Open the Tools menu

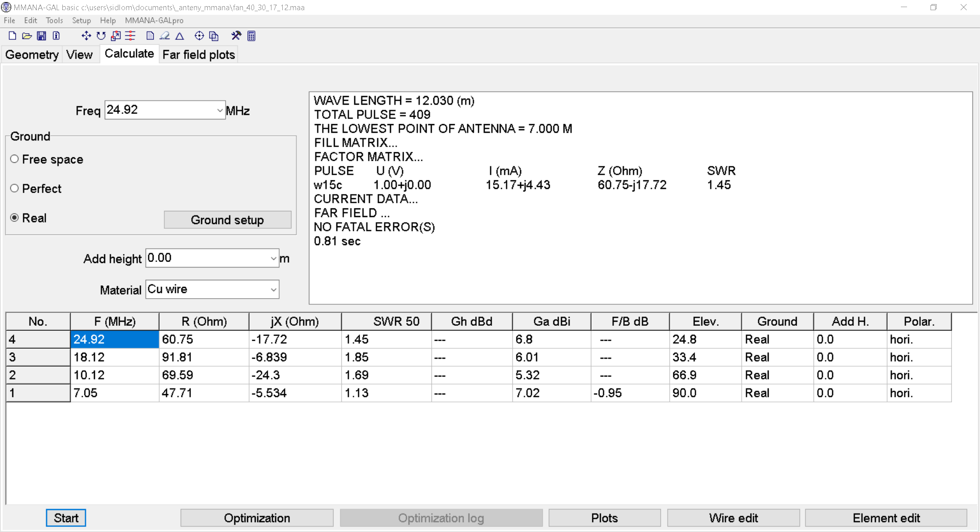click(54, 20)
